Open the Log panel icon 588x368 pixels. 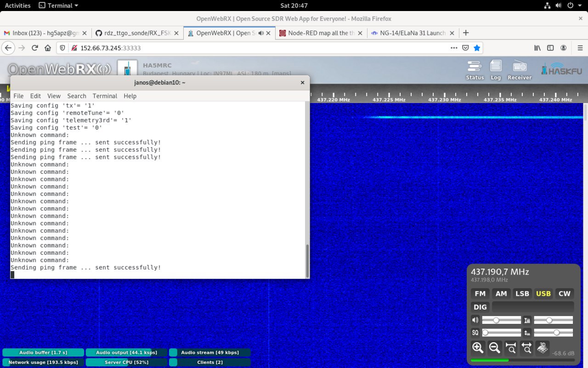click(x=496, y=69)
